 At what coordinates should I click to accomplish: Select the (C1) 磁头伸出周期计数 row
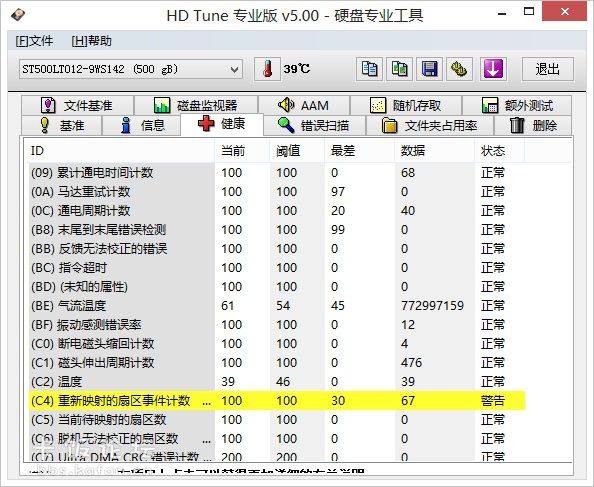point(277,363)
